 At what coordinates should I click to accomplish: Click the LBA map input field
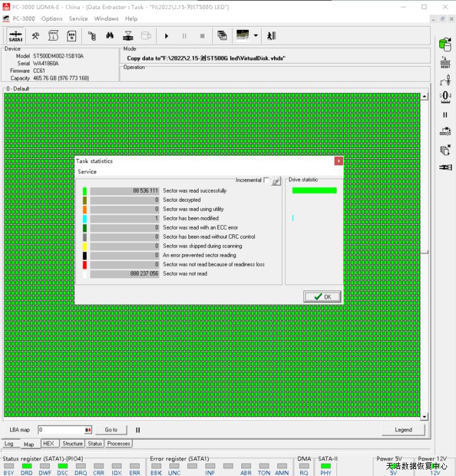tap(61, 430)
